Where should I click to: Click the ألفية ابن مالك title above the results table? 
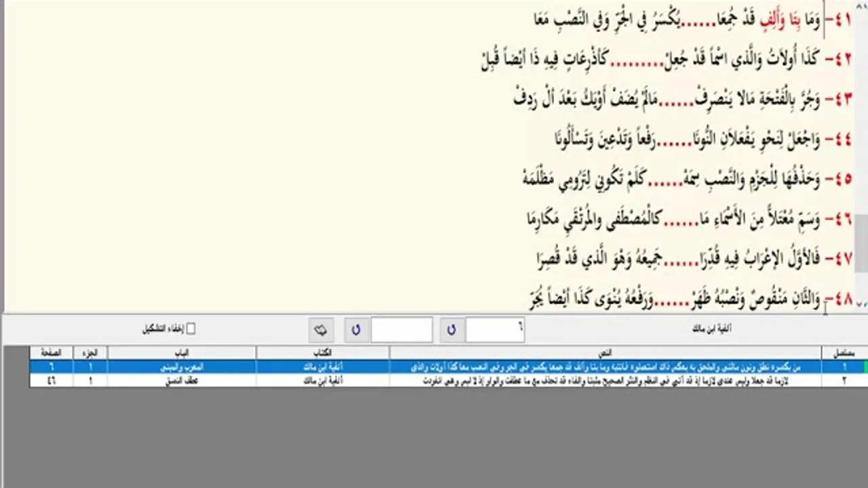[x=712, y=329]
